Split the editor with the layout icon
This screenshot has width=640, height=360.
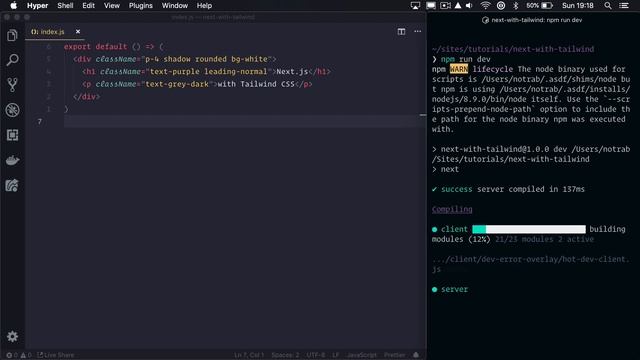tap(401, 31)
